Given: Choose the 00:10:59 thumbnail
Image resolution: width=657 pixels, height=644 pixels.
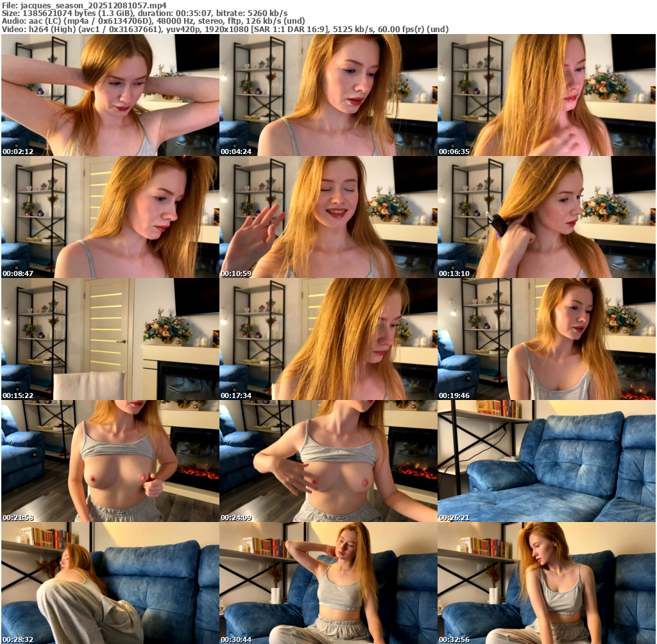Looking at the screenshot, I should pyautogui.click(x=328, y=217).
